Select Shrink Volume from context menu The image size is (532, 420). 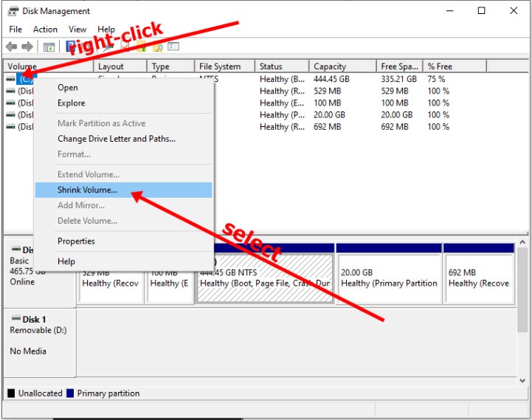click(123, 190)
